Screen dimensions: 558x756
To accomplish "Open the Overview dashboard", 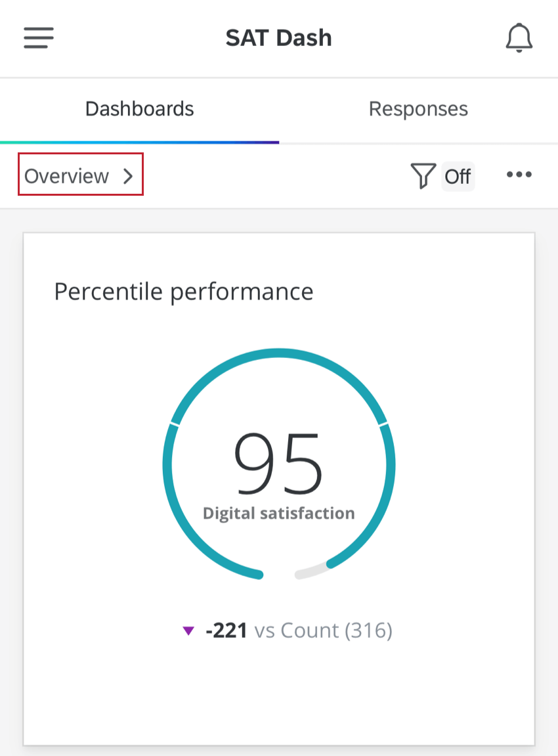I will coord(67,175).
